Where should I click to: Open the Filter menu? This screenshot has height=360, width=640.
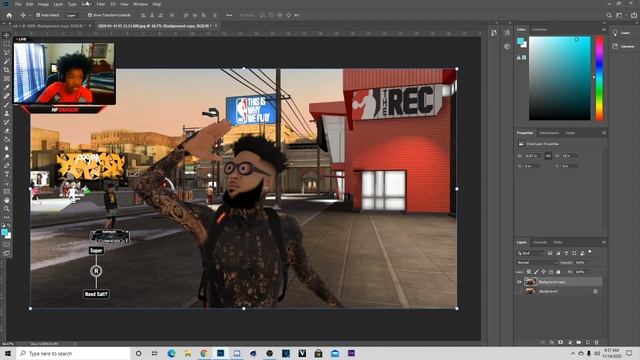click(100, 4)
